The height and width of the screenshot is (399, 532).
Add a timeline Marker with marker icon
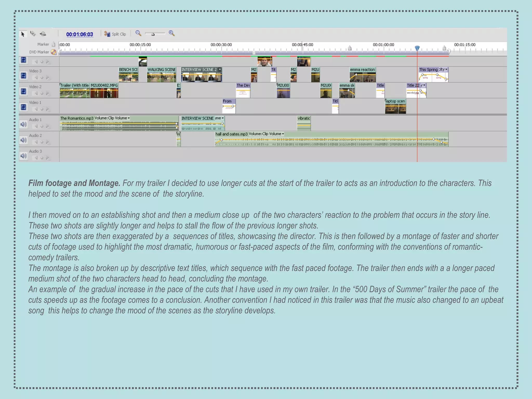click(x=53, y=44)
